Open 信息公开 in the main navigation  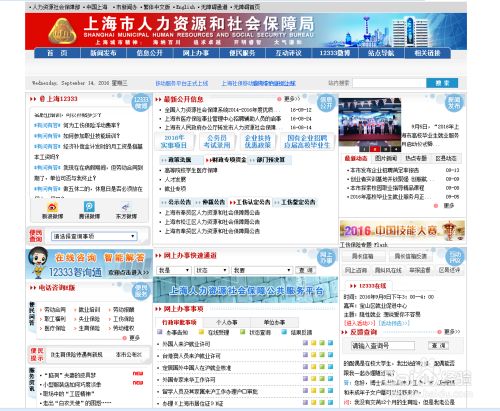tap(150, 53)
